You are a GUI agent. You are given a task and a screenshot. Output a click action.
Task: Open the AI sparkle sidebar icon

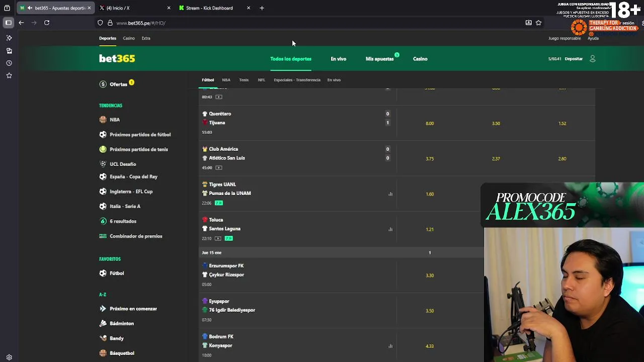9,38
